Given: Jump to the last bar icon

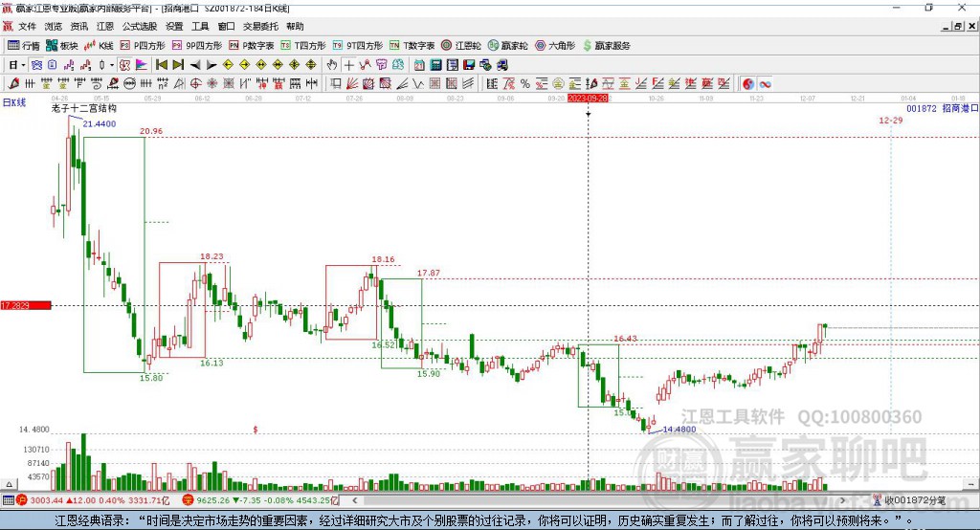Looking at the screenshot, I should (x=178, y=65).
